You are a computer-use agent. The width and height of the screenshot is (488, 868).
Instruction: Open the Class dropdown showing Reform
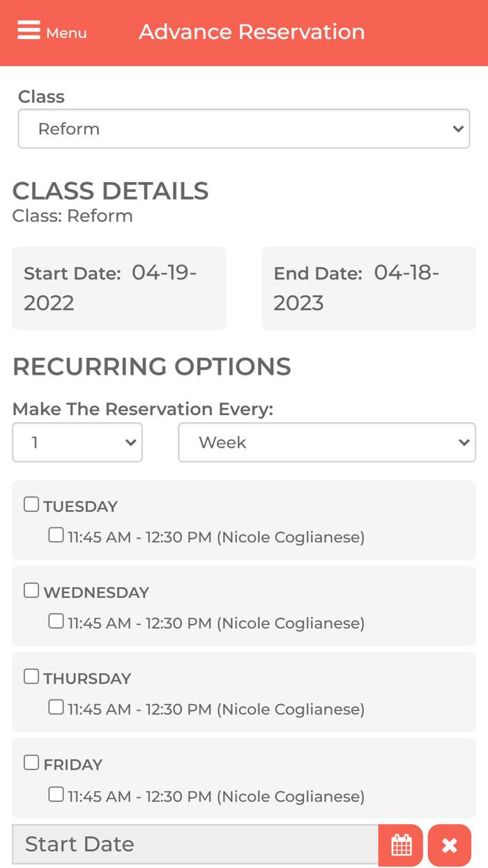click(x=244, y=129)
